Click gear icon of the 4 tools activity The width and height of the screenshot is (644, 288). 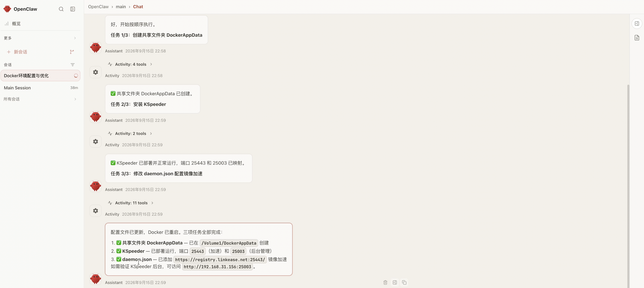click(95, 72)
